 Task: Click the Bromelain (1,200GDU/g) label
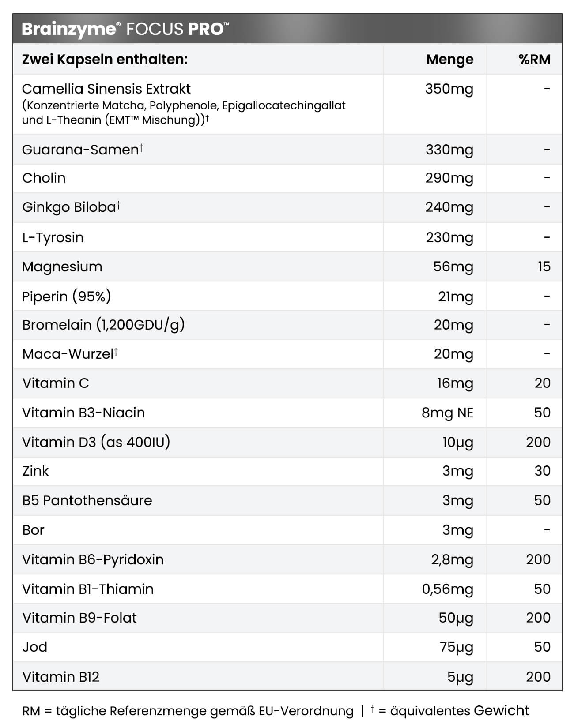click(103, 325)
